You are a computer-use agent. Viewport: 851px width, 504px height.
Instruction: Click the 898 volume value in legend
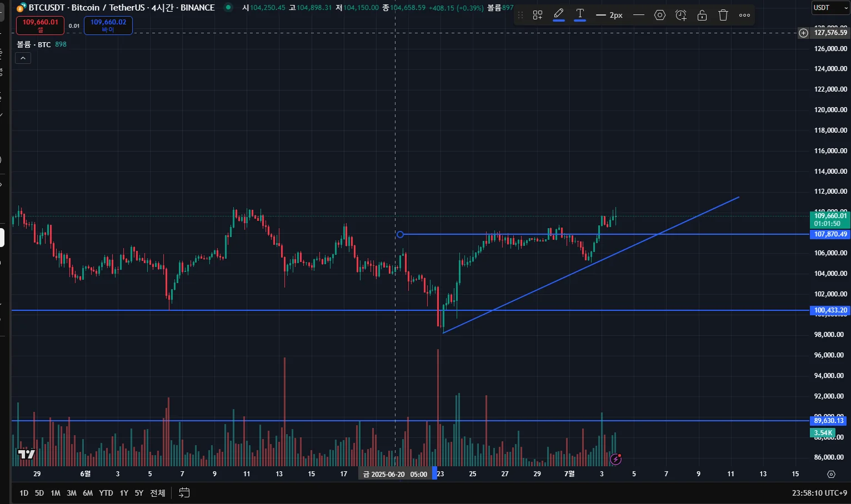(x=61, y=44)
